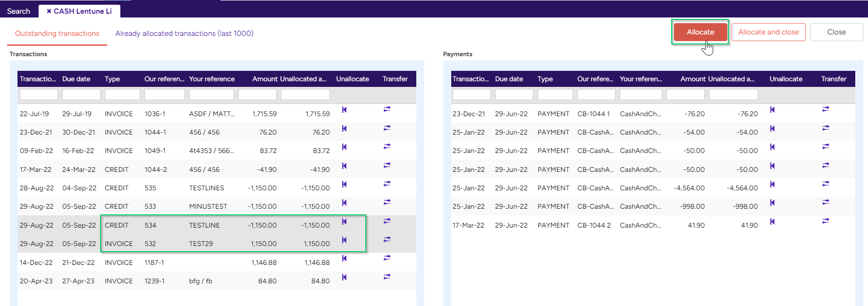Focus Transactions Your reference filter field
This screenshot has width=868, height=306.
[211, 94]
